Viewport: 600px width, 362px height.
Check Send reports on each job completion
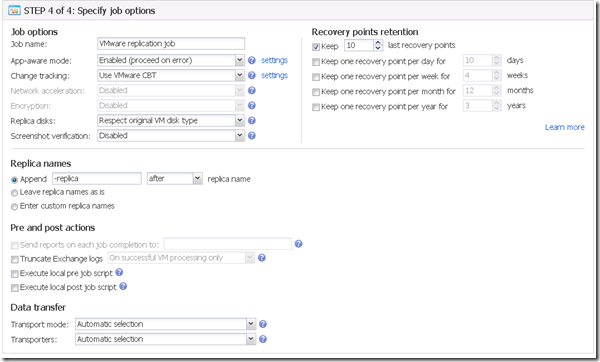click(x=15, y=246)
